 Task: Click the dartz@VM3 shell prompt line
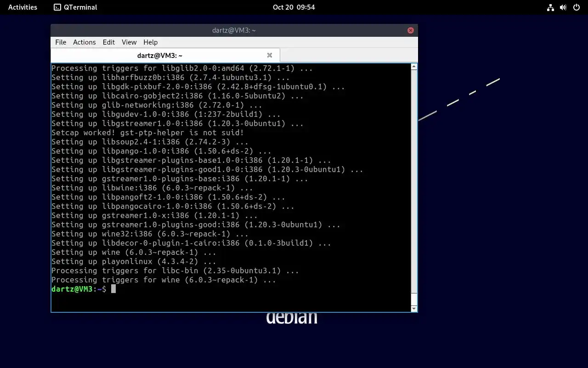84,289
